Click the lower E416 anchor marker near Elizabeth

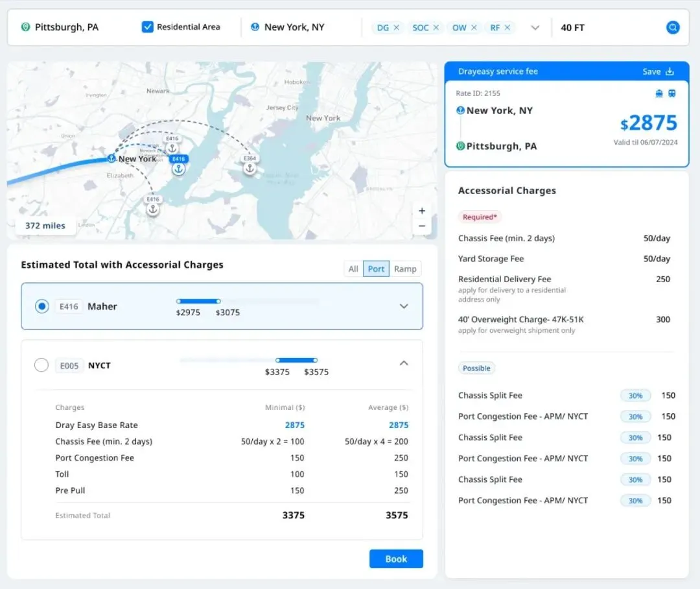153,209
